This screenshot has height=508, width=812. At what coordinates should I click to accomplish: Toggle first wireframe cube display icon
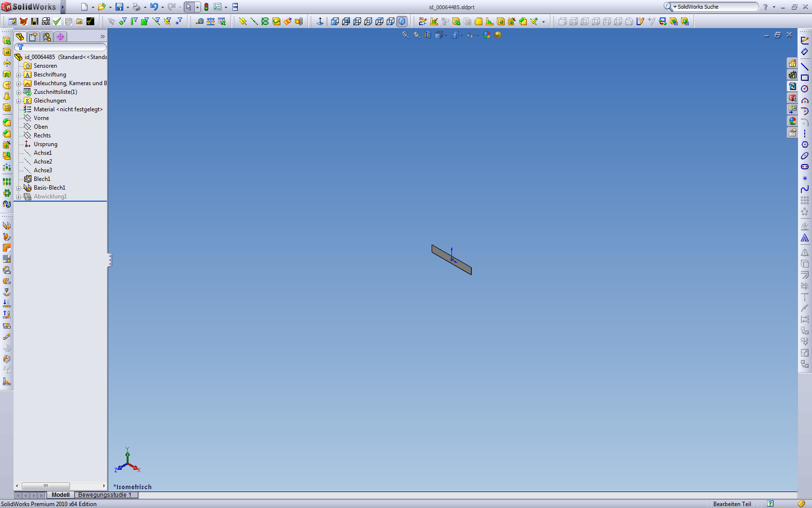(x=335, y=21)
